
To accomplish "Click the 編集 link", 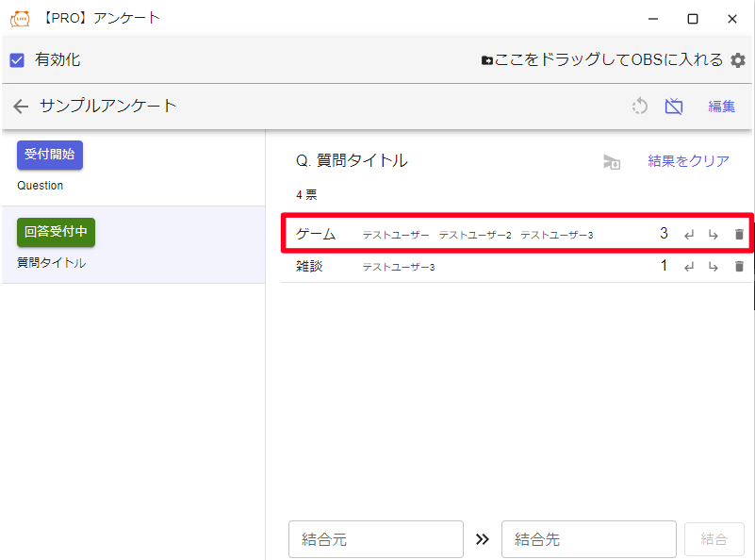I will pos(721,107).
